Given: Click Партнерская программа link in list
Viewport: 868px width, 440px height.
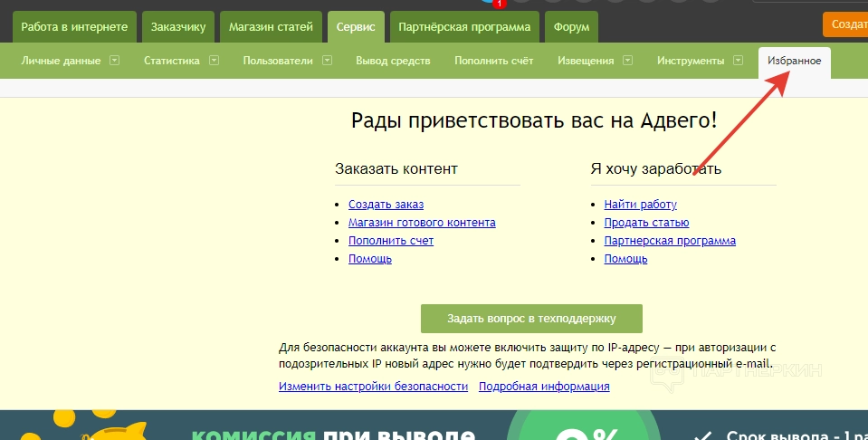Looking at the screenshot, I should 670,241.
